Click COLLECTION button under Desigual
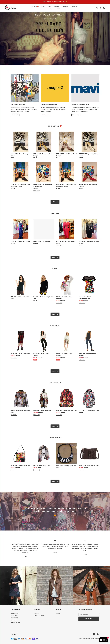The height and width of the screenshot is (644, 110). [x=45, y=115]
